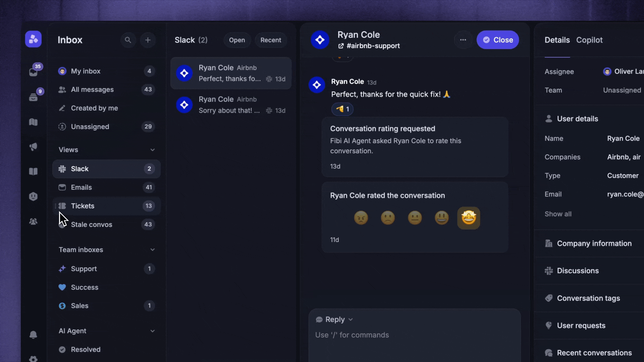Open the inbox search icon

(128, 40)
